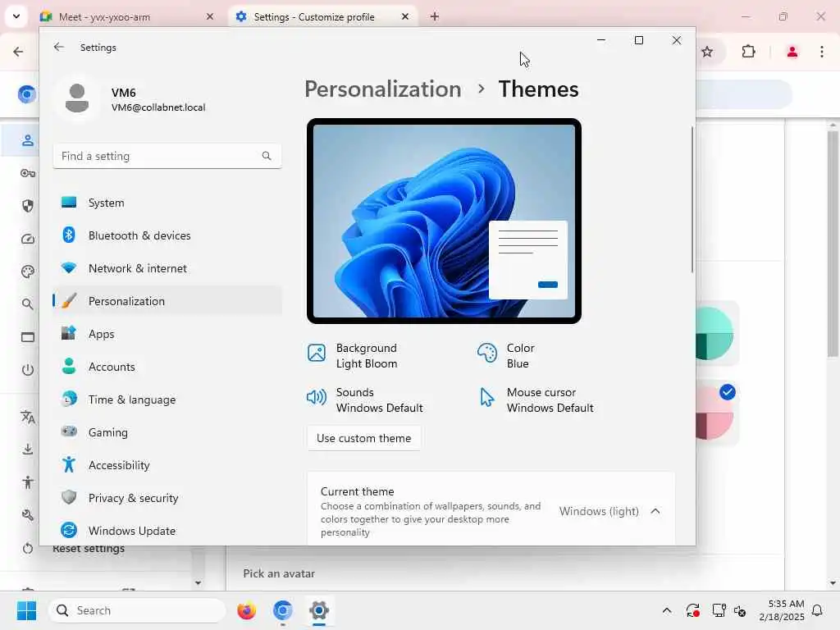Click the Background picture icon
Image resolution: width=840 pixels, height=630 pixels.
[317, 353]
